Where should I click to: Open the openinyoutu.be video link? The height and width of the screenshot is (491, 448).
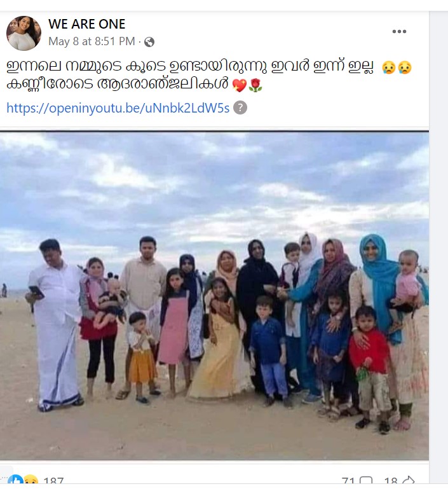(x=118, y=107)
